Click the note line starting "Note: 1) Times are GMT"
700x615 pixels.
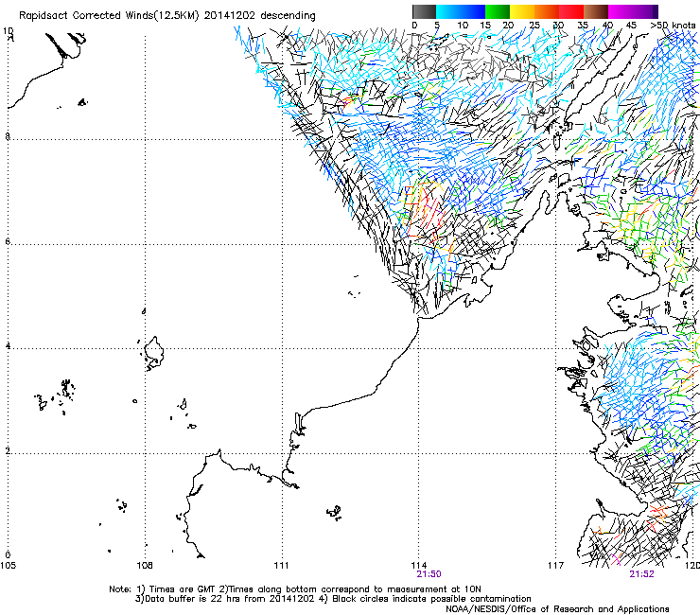295,589
